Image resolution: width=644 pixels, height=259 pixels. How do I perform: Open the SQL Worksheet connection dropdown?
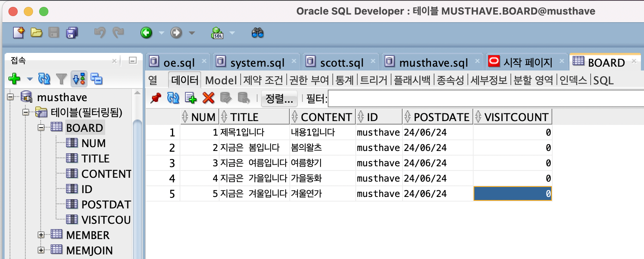click(x=232, y=33)
